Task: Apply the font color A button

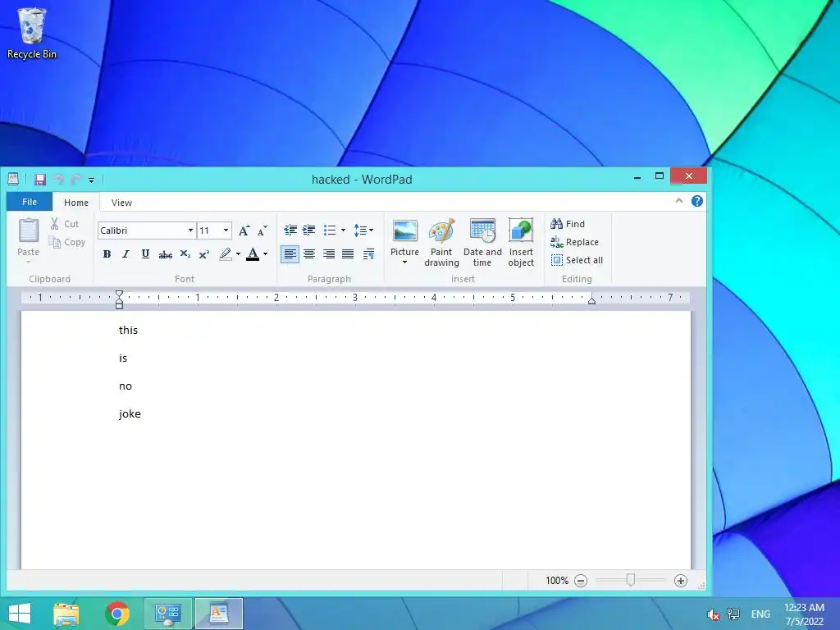Action: point(253,254)
